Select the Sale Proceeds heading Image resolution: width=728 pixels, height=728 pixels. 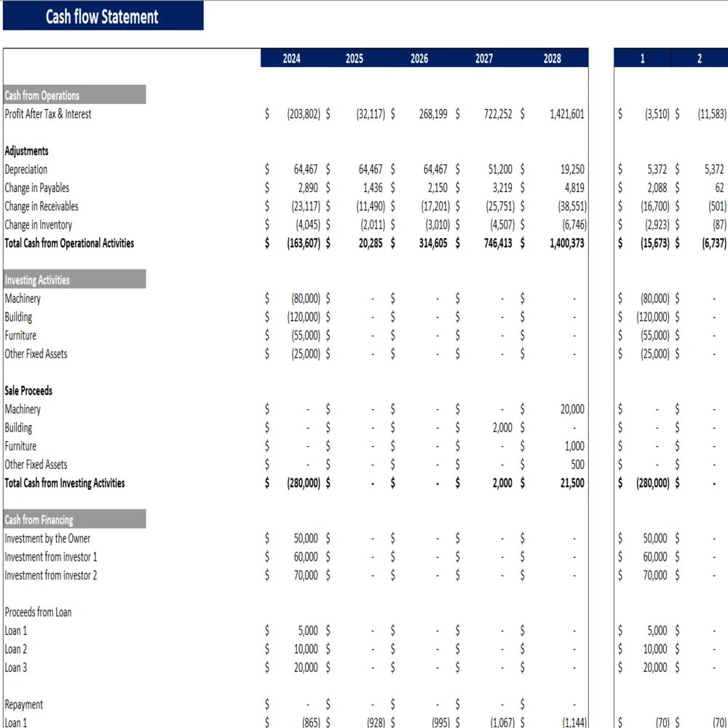[x=28, y=391]
